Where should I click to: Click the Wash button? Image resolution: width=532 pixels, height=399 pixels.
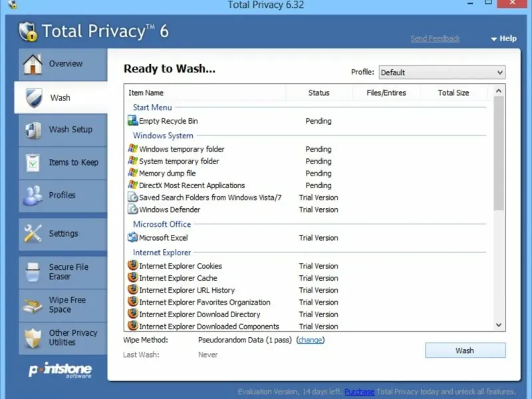coord(465,350)
